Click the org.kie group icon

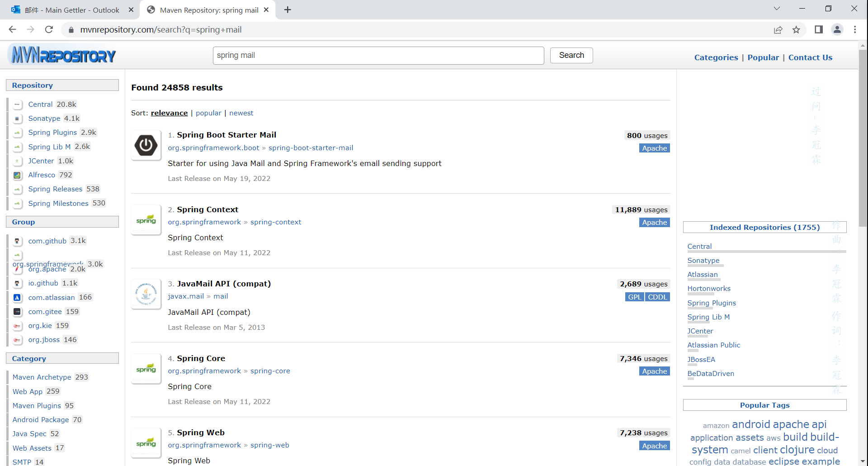[17, 326]
